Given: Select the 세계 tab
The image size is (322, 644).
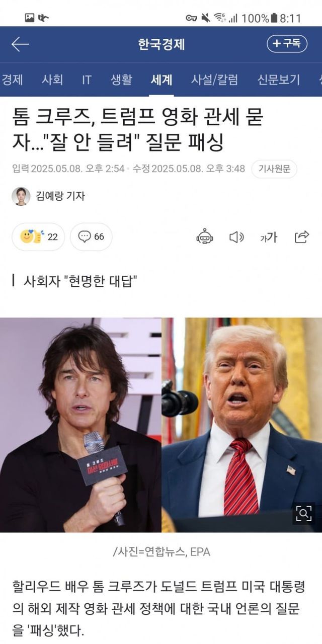Looking at the screenshot, I should tap(162, 79).
